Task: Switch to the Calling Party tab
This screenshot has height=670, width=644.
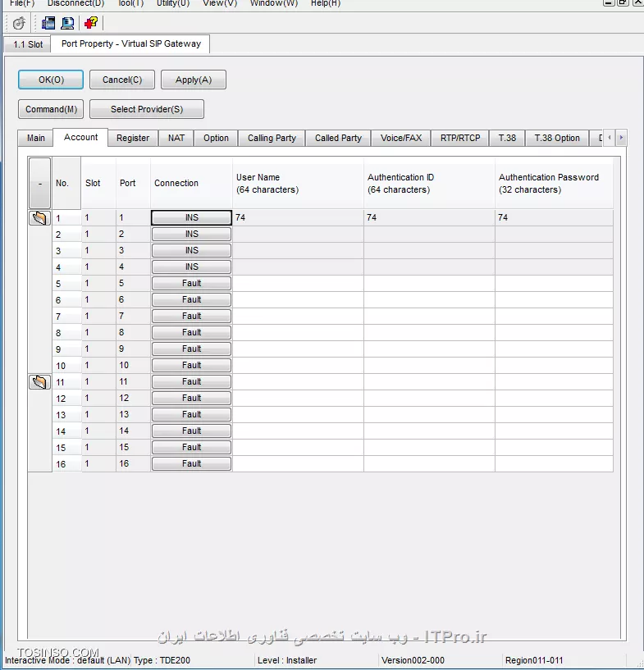Action: [272, 138]
